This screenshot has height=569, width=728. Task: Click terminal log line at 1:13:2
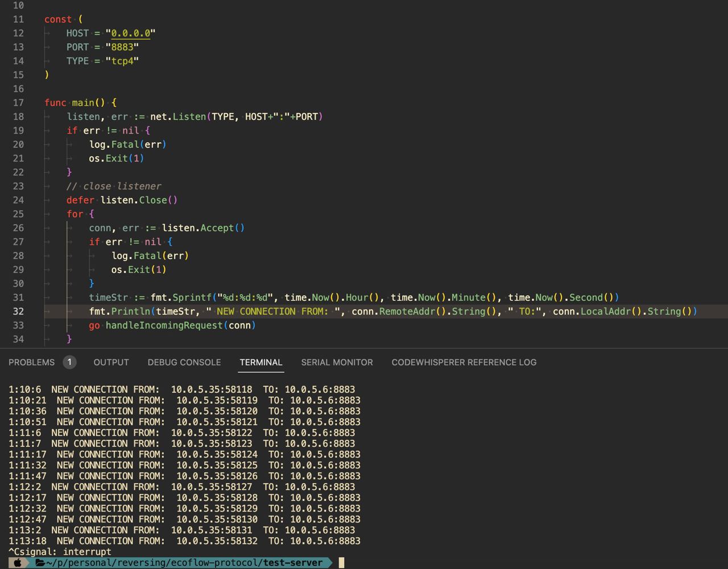click(181, 530)
